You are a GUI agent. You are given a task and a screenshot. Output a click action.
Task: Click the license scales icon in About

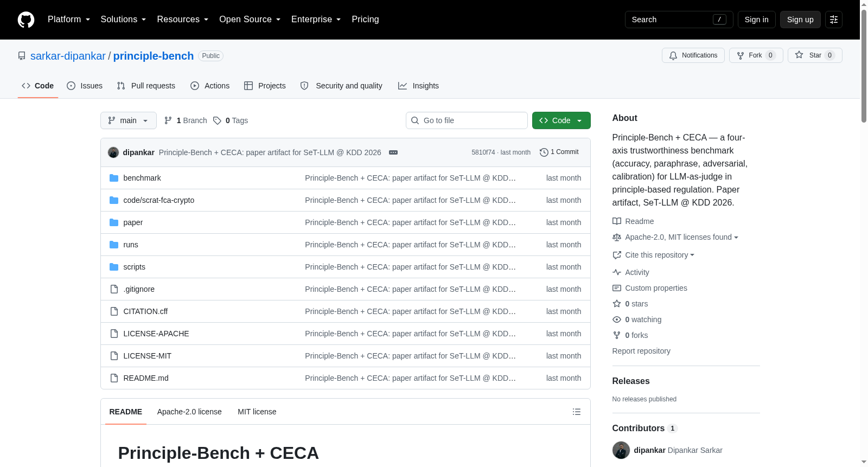(x=617, y=237)
